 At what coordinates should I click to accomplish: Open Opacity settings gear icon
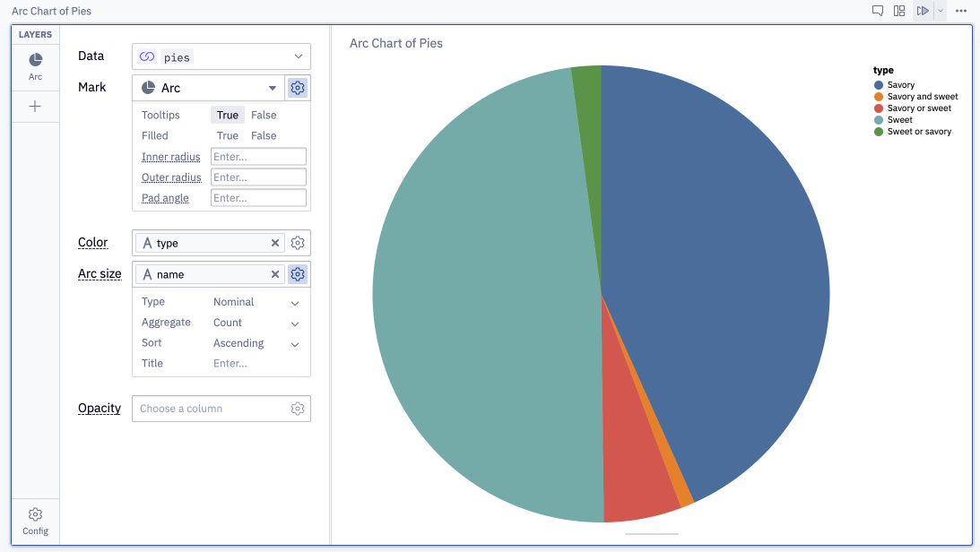point(298,409)
